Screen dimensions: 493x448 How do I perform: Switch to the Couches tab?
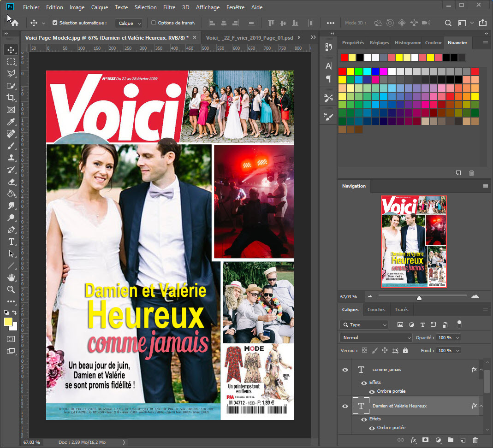pos(376,309)
